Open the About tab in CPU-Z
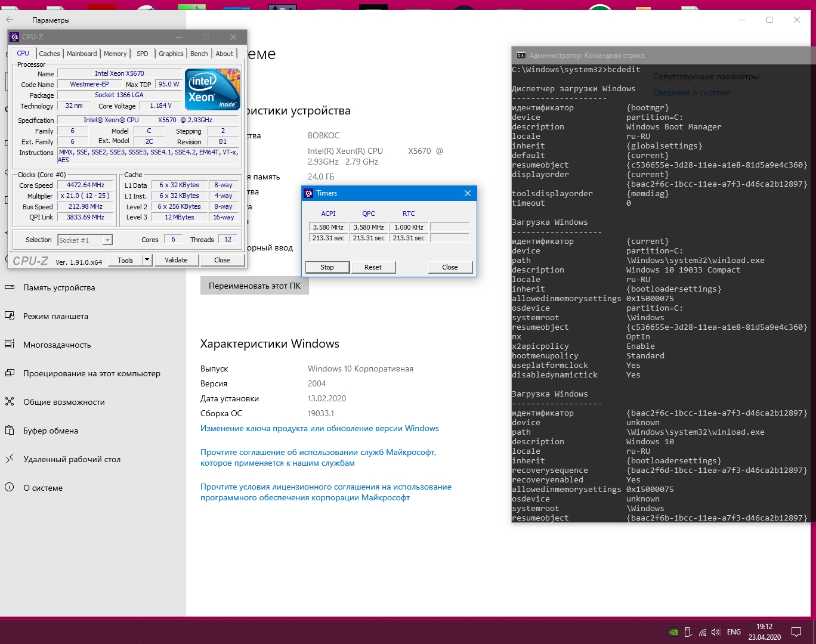Image resolution: width=816 pixels, height=644 pixels. 225,54
